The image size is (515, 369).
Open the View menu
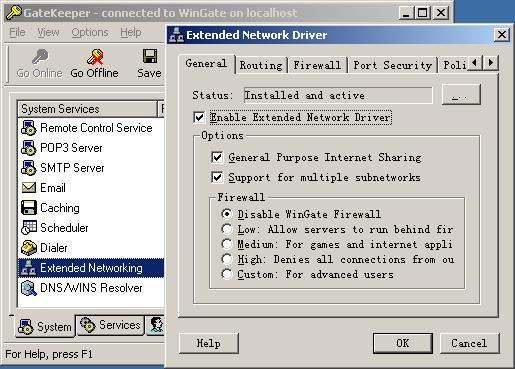(x=48, y=32)
